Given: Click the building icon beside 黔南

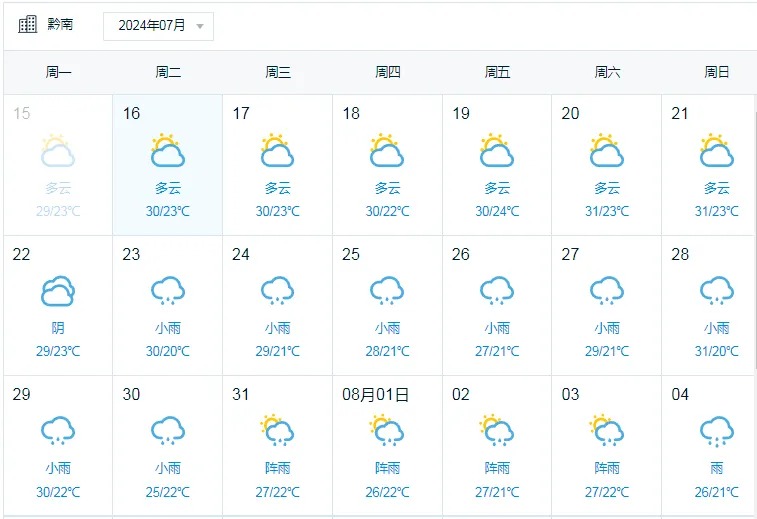Looking at the screenshot, I should pyautogui.click(x=27, y=25).
